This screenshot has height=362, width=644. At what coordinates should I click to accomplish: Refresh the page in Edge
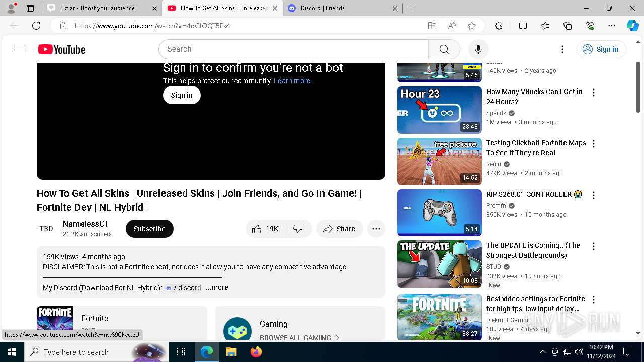click(x=36, y=26)
